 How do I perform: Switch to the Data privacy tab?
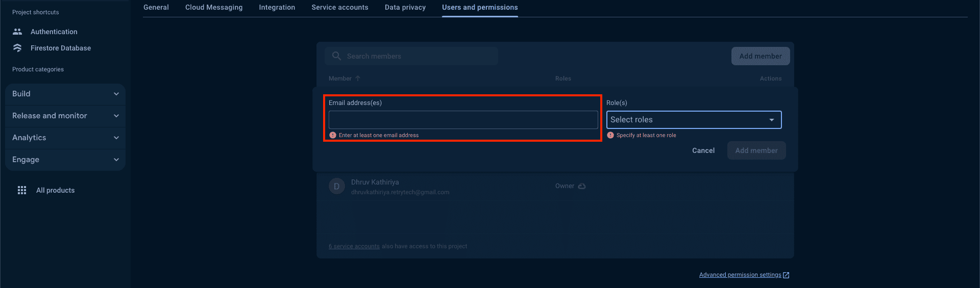pyautogui.click(x=405, y=8)
